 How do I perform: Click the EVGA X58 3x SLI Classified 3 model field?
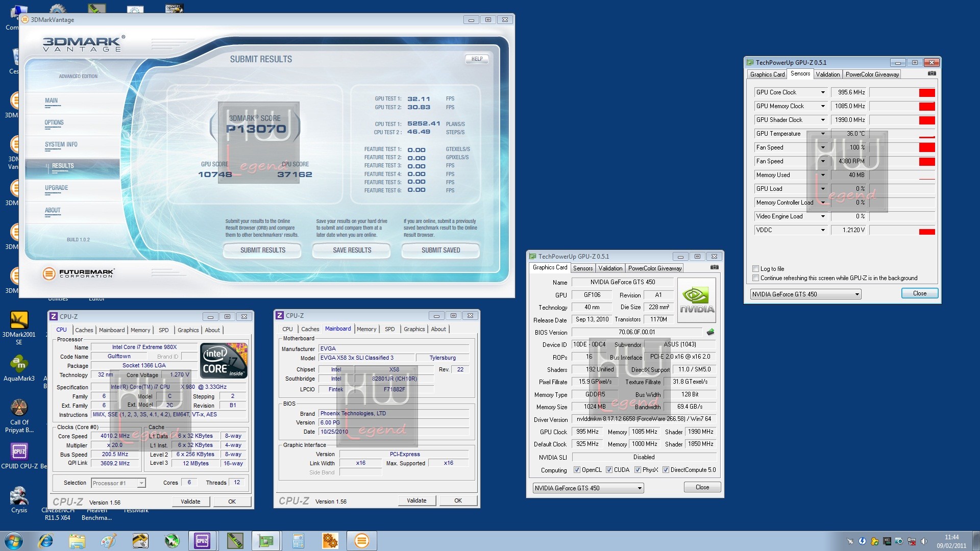(365, 358)
